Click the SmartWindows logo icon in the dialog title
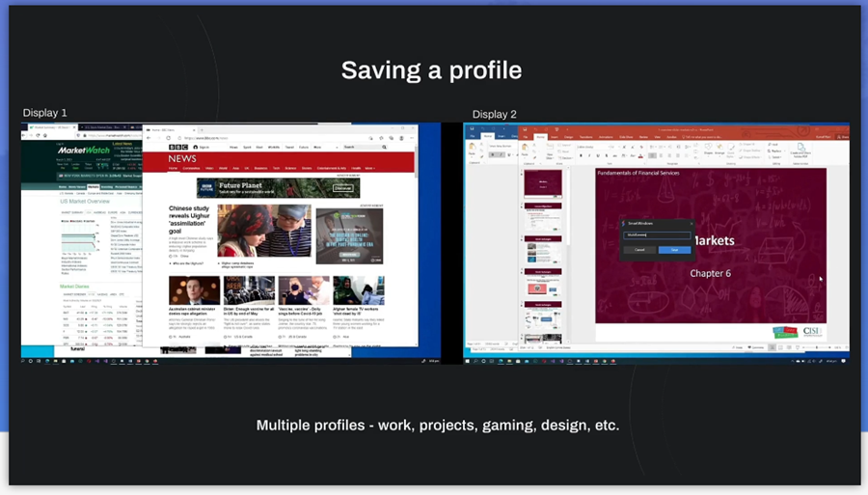 [x=624, y=223]
